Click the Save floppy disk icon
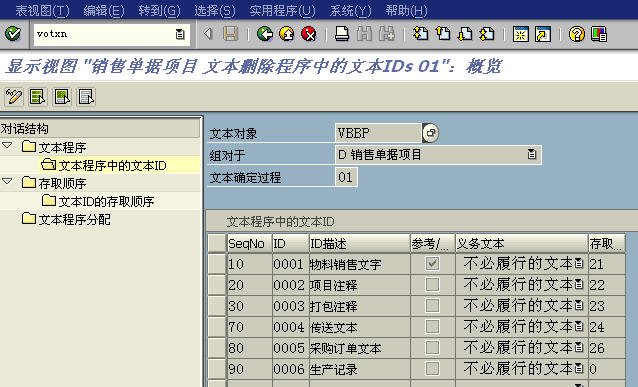Viewport: 638px width, 387px height. click(x=231, y=34)
